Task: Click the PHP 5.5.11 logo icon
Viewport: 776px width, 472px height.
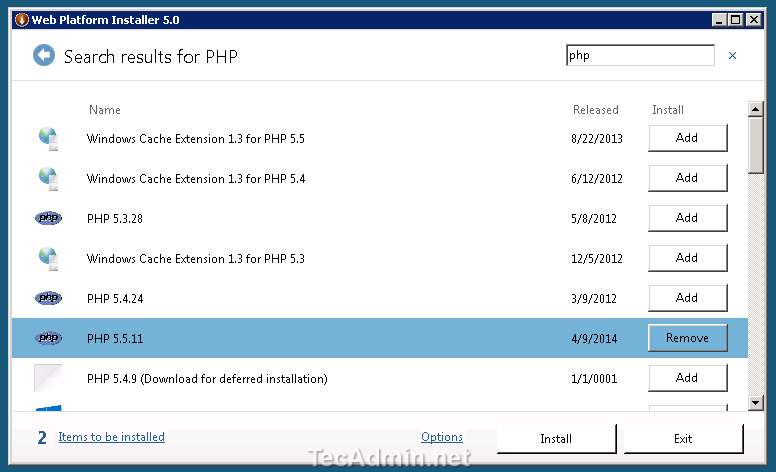Action: pos(48,338)
